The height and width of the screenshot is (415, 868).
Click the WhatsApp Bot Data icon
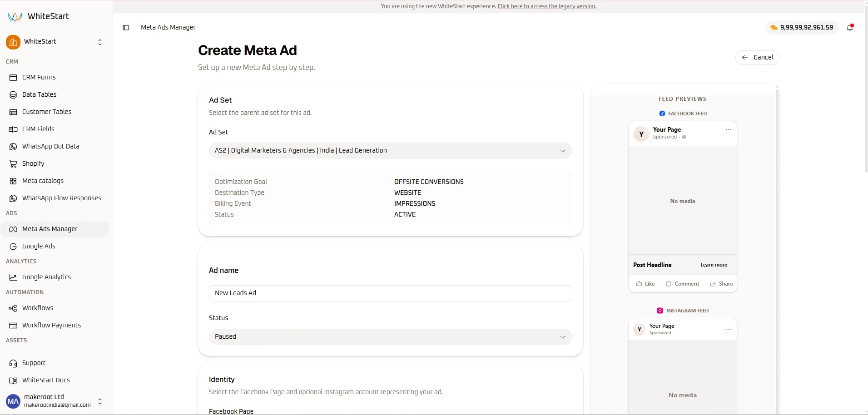pos(13,147)
